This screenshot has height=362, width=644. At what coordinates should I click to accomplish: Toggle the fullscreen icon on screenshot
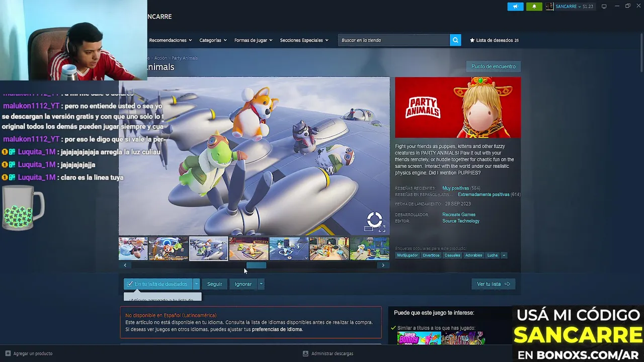(x=381, y=229)
